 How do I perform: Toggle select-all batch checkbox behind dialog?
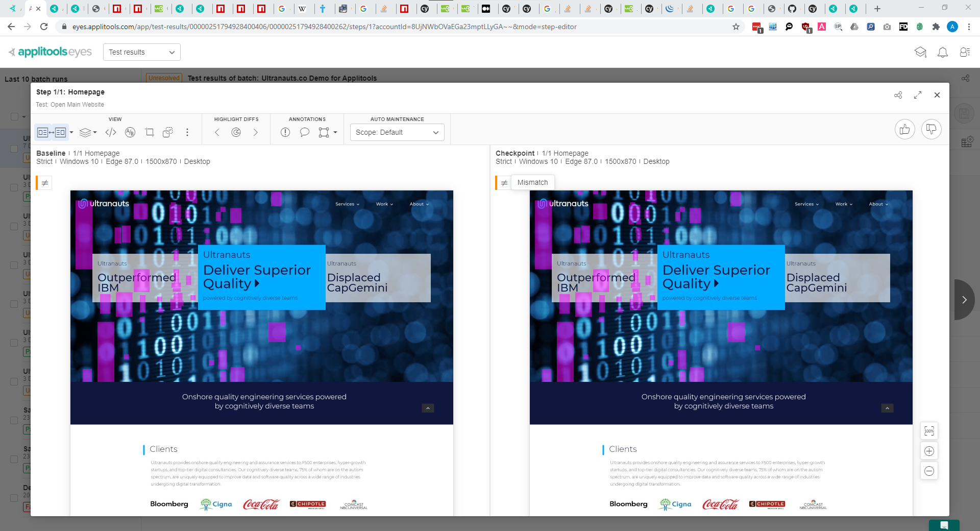point(15,116)
